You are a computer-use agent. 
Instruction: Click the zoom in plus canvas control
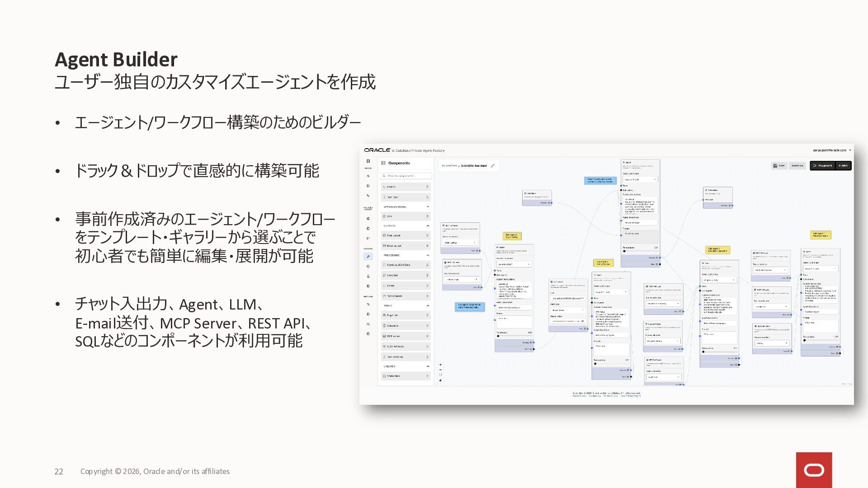pos(440,365)
